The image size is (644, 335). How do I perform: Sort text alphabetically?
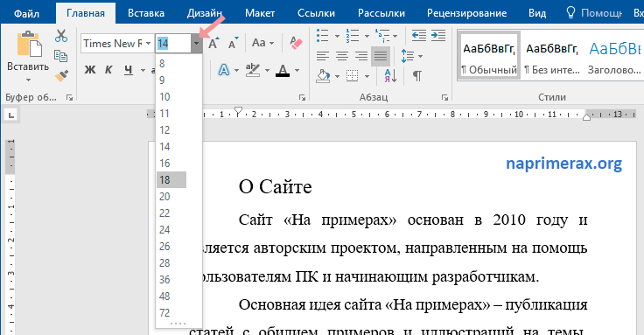click(390, 75)
